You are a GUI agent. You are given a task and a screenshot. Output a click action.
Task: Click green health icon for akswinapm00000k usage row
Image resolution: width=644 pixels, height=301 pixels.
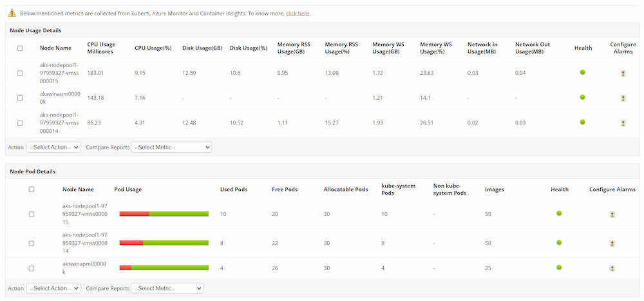[583, 97]
